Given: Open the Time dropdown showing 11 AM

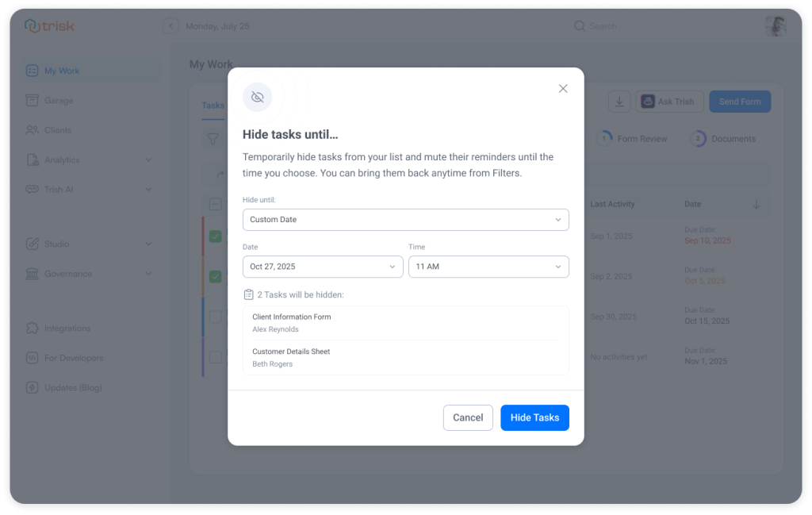Looking at the screenshot, I should point(488,267).
